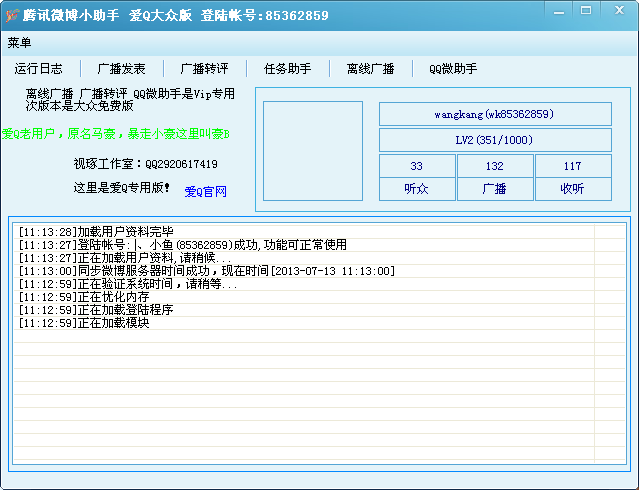Click the 次版本是大众免费版 text
The width and height of the screenshot is (639, 490).
pos(79,106)
